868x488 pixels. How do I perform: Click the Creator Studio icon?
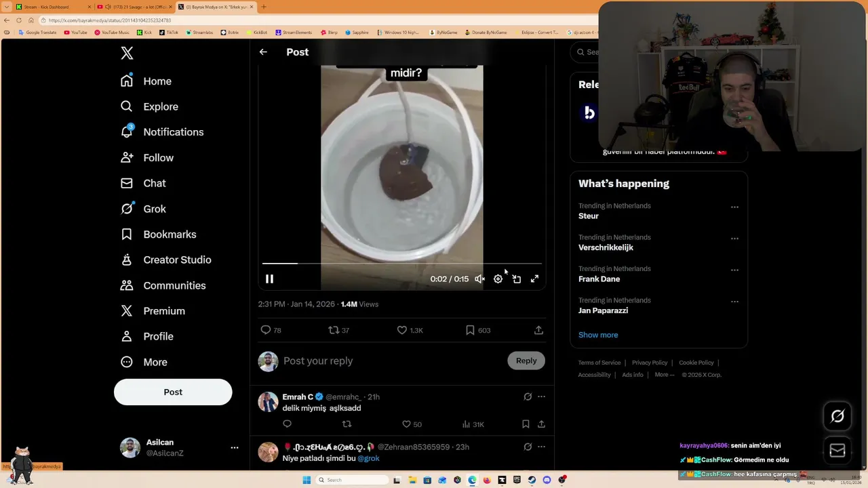[127, 260]
